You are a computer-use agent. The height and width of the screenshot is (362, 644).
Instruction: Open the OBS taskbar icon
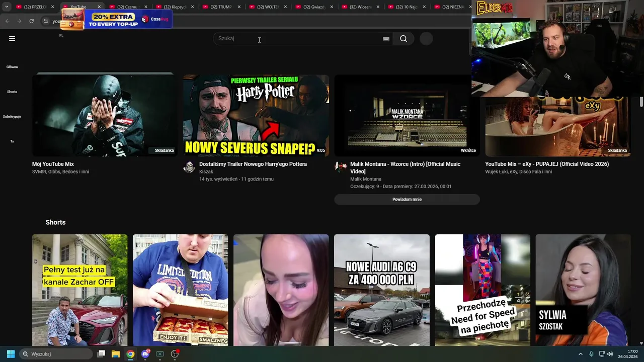tap(175, 354)
